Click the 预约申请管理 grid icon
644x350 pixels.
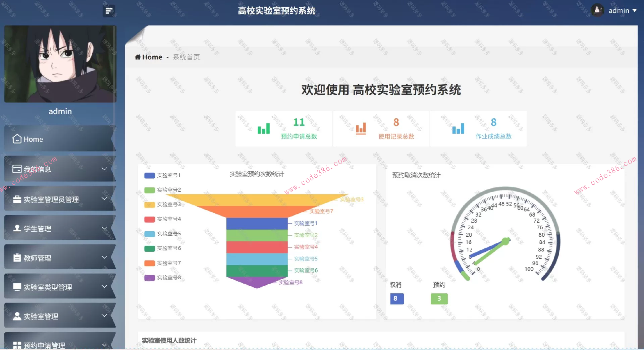pyautogui.click(x=17, y=345)
